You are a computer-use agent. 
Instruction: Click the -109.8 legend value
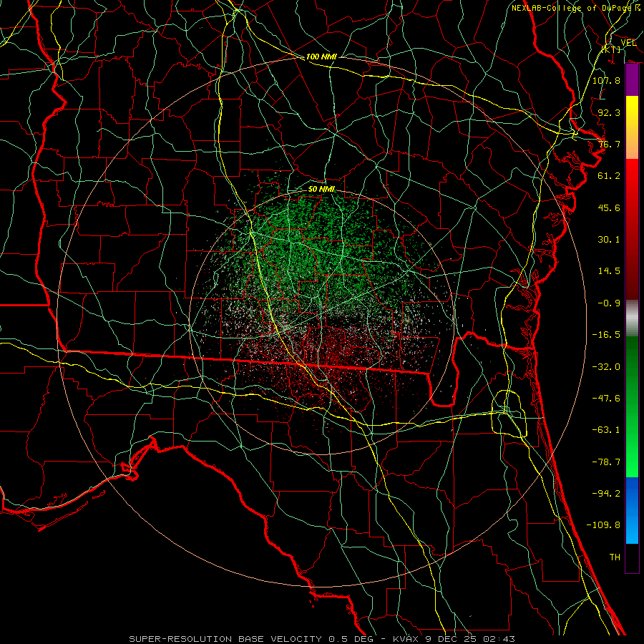coord(603,525)
